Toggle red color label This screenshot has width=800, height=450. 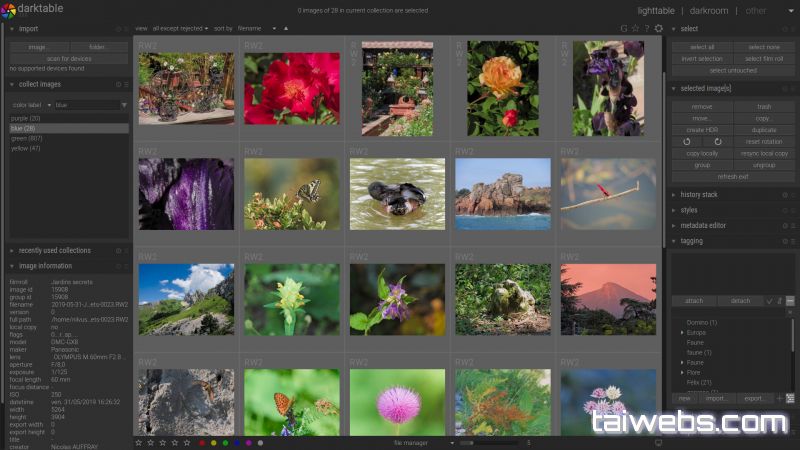point(202,442)
